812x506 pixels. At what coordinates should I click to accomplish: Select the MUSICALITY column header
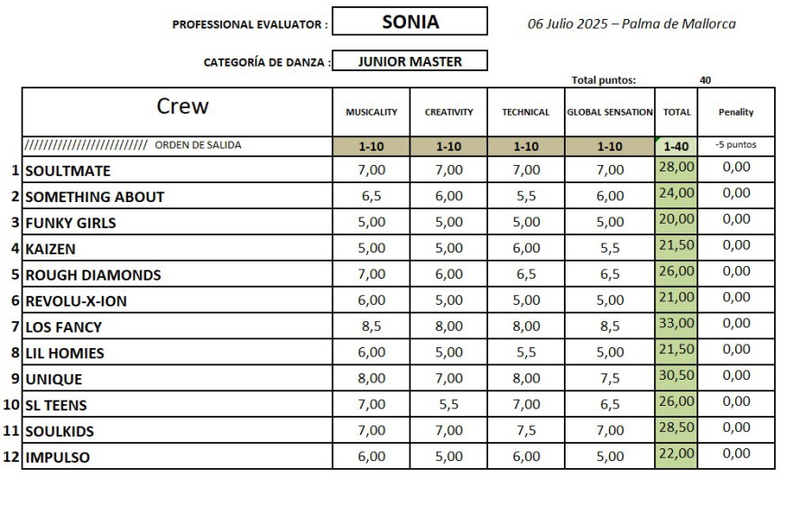(372, 112)
